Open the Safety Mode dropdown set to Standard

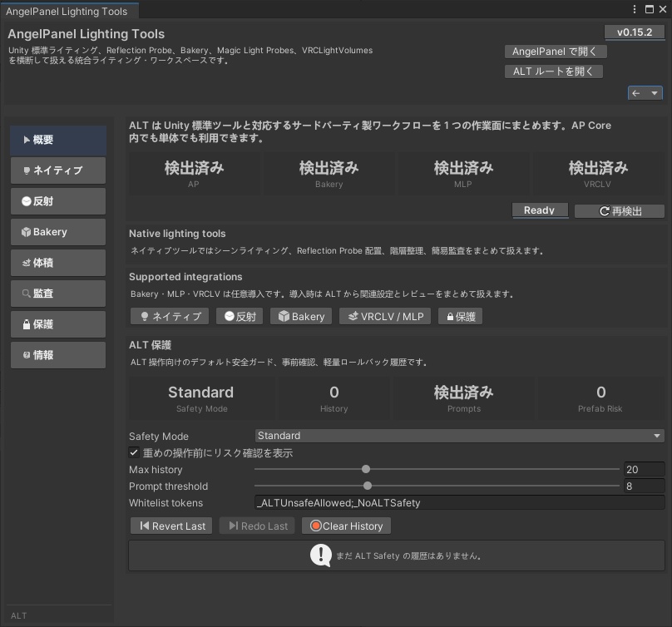(460, 436)
